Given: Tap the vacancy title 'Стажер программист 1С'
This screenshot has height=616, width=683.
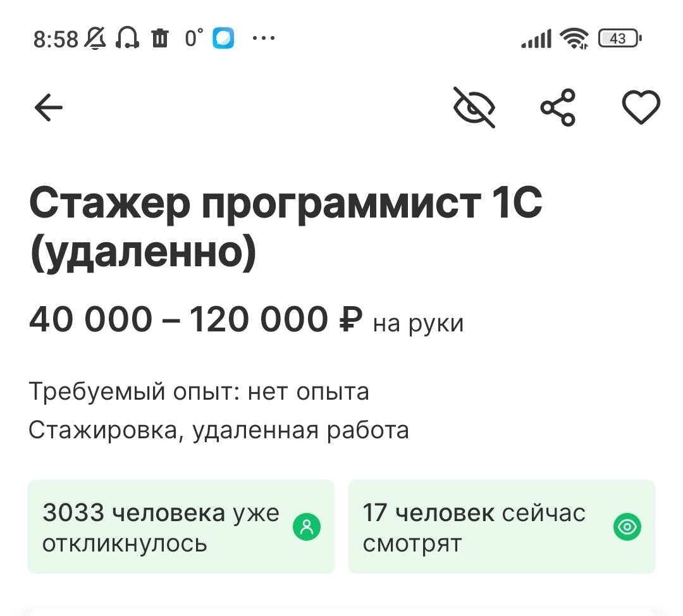Looking at the screenshot, I should 285,204.
